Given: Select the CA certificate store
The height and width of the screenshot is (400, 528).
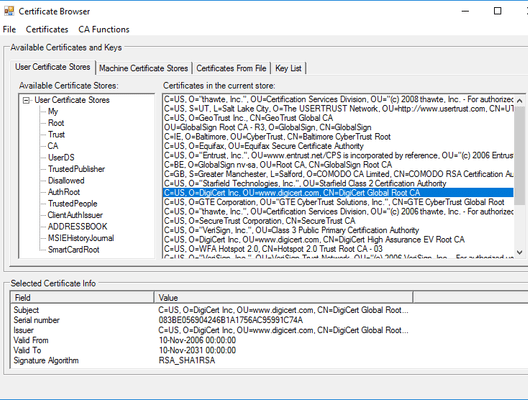Looking at the screenshot, I should pos(53,146).
